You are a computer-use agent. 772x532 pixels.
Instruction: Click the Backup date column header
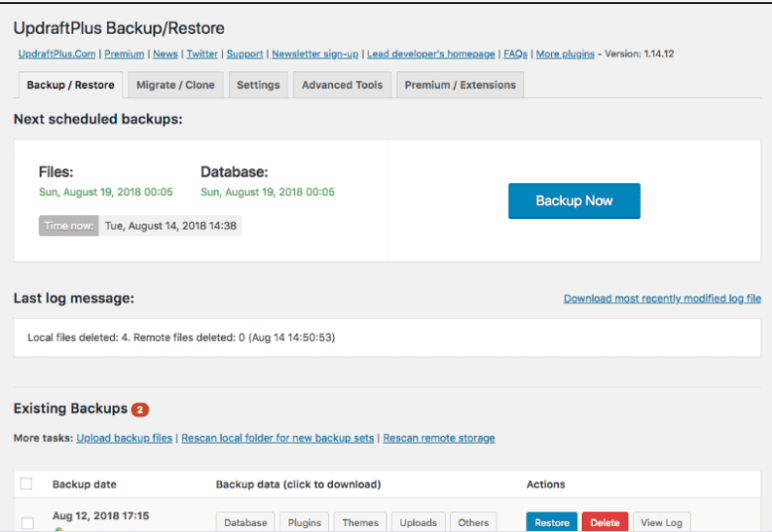[x=84, y=484]
